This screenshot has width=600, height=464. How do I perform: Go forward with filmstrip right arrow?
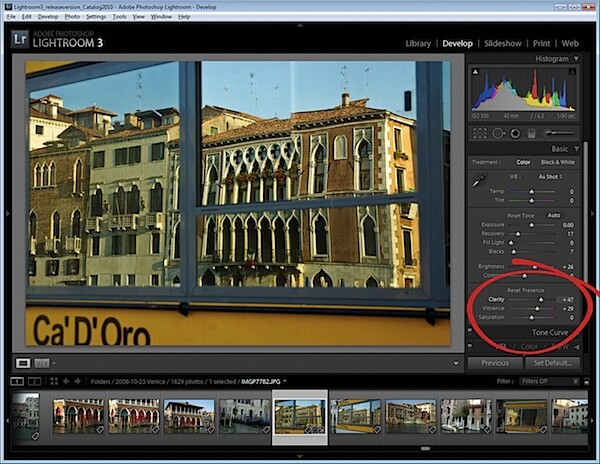pos(77,381)
